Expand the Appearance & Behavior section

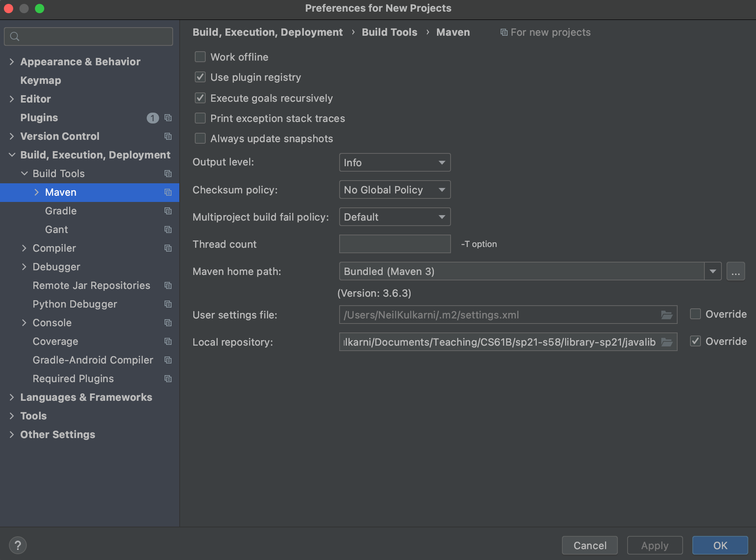click(x=12, y=61)
